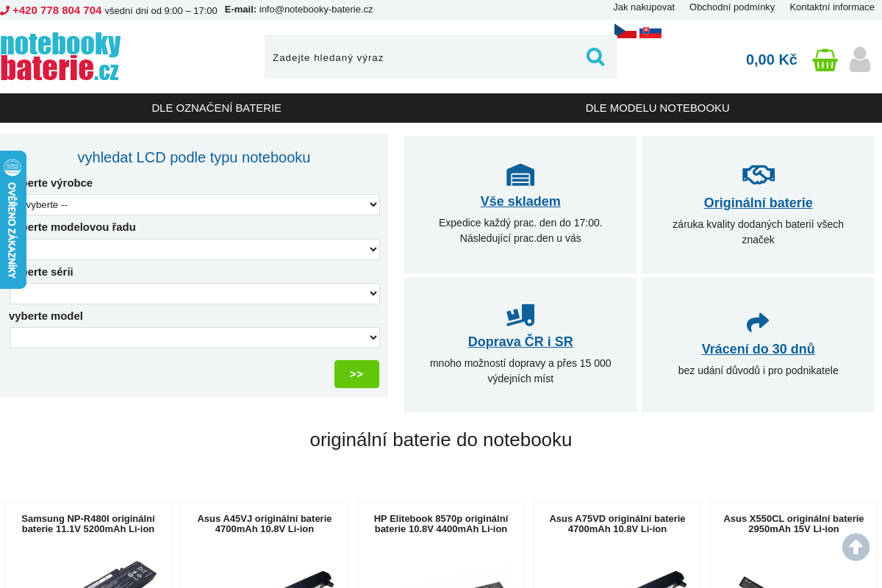Open Samsung NP-R480I battery product
The image size is (882, 588).
tap(88, 523)
